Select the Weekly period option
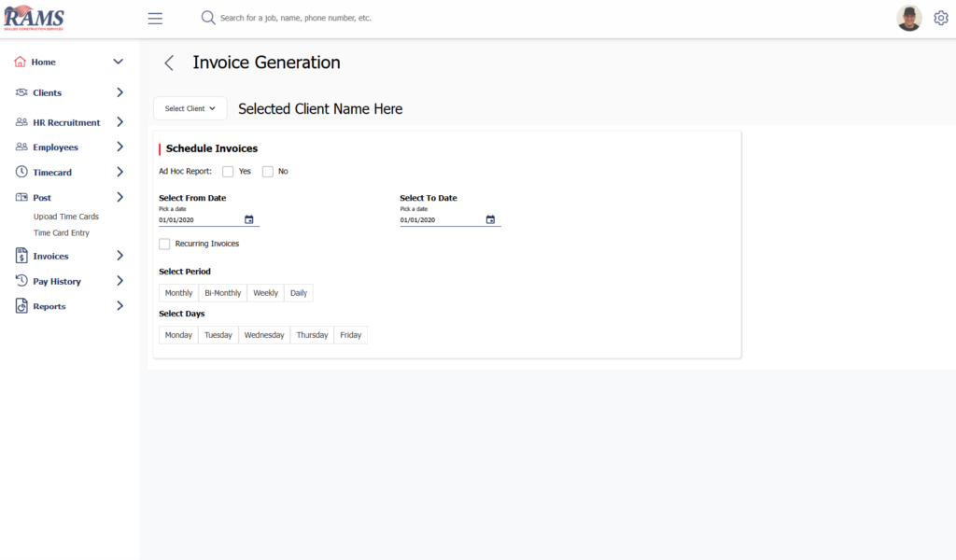The height and width of the screenshot is (560, 956). [x=265, y=293]
